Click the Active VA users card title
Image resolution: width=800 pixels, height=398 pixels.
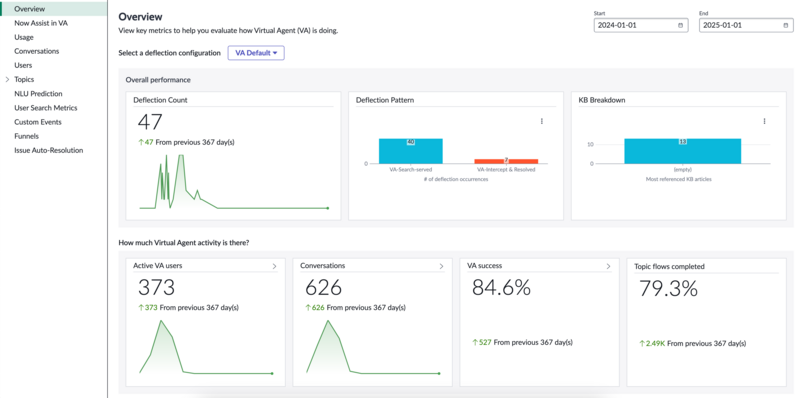(158, 266)
